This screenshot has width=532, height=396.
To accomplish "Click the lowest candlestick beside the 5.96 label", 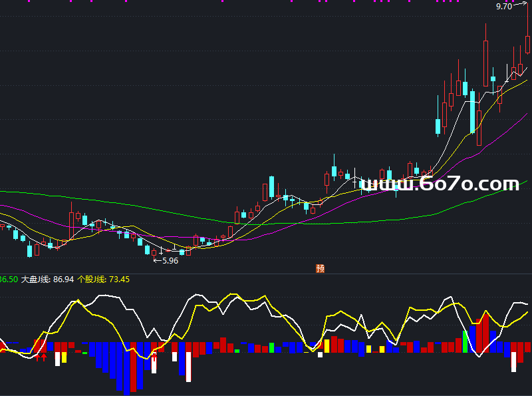I will 154,252.
